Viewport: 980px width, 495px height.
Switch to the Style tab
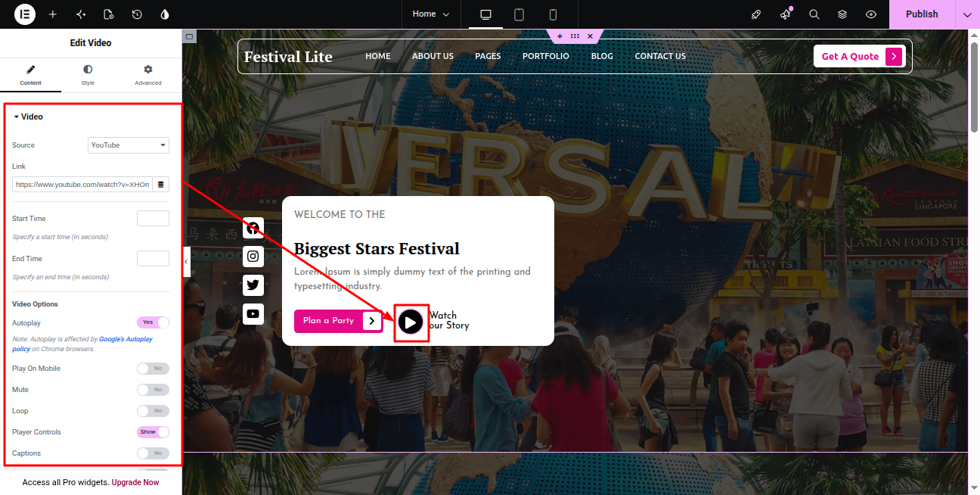click(x=88, y=75)
